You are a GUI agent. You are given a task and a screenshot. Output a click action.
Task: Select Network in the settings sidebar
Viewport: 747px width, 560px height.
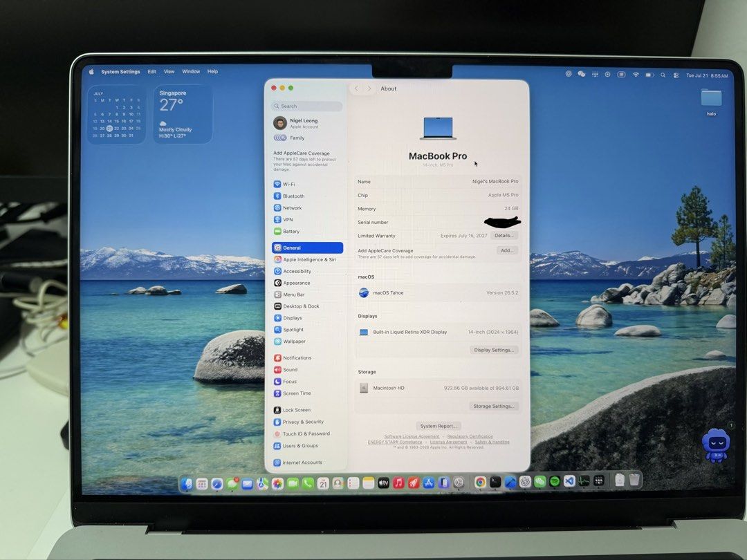pos(288,208)
